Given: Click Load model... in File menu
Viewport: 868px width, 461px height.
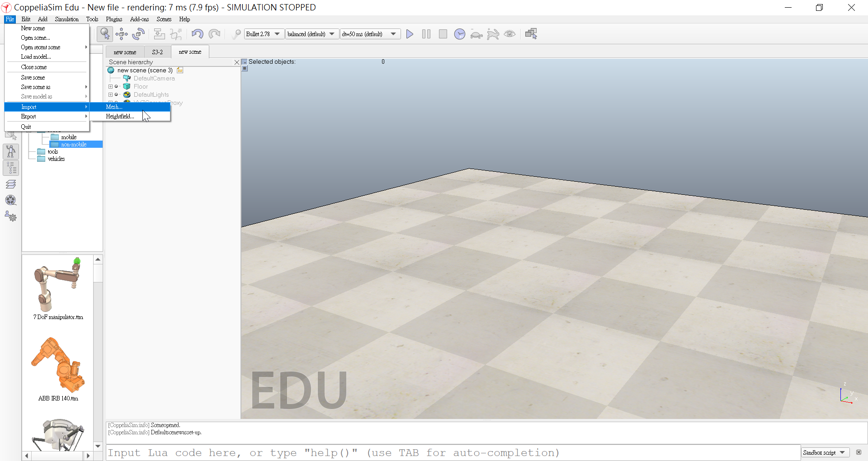Looking at the screenshot, I should tap(47, 56).
